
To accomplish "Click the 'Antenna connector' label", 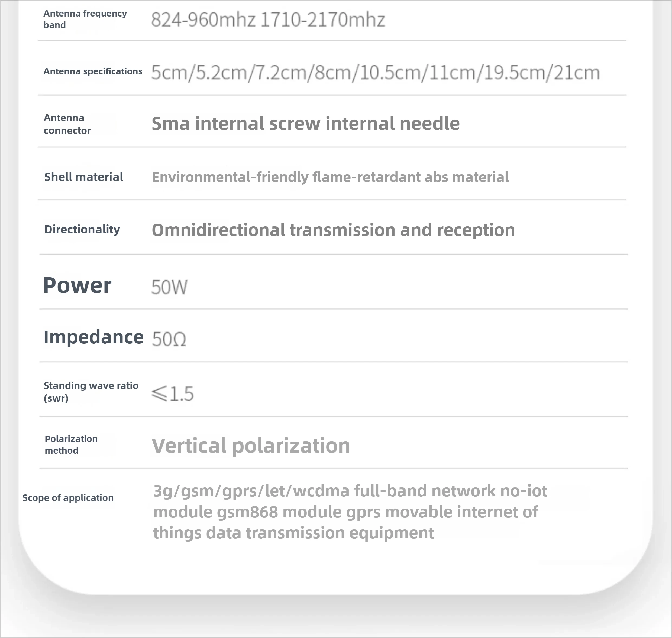I will (x=67, y=124).
